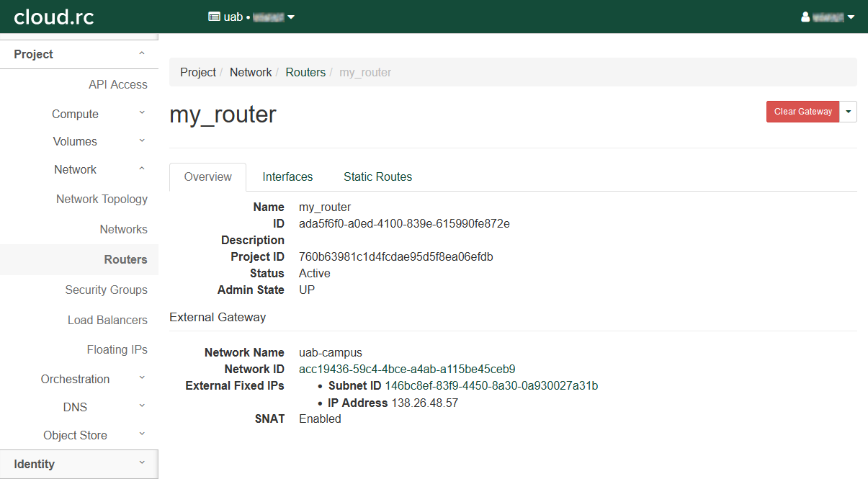Click the cloud.rc logo
Viewport: 868px width, 479px height.
pyautogui.click(x=54, y=17)
